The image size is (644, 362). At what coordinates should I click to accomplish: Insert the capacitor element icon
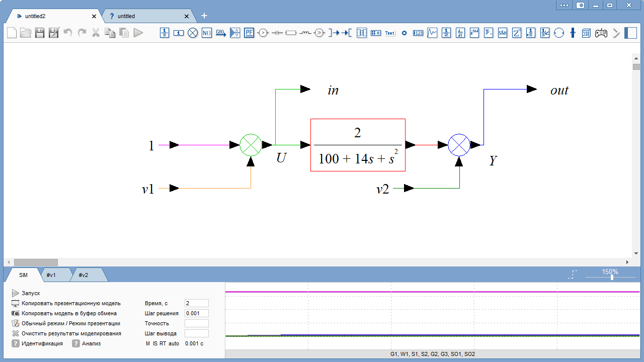point(277,33)
